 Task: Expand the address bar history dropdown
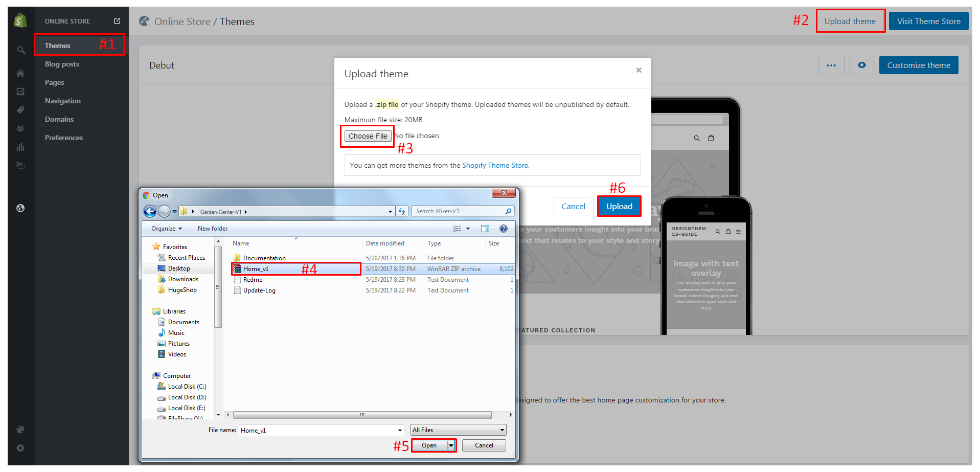tap(390, 211)
